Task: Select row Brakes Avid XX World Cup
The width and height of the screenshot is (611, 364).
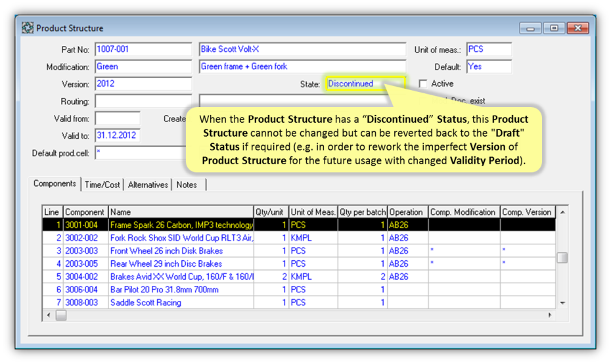Action: click(x=299, y=277)
